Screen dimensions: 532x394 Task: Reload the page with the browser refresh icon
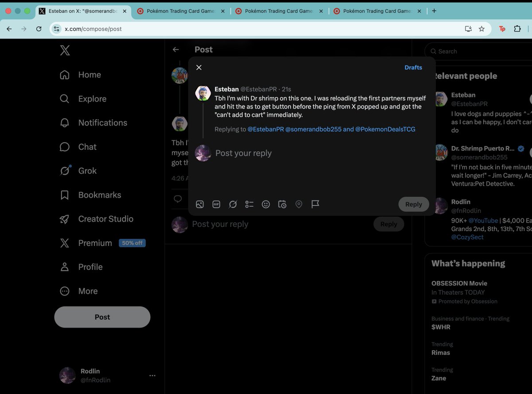pos(39,29)
